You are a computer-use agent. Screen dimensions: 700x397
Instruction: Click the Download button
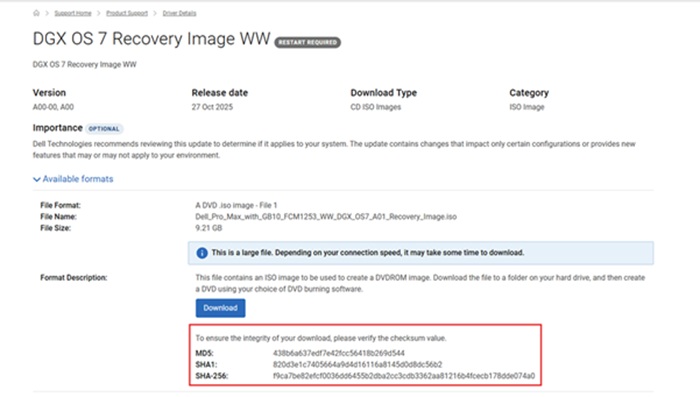(220, 308)
